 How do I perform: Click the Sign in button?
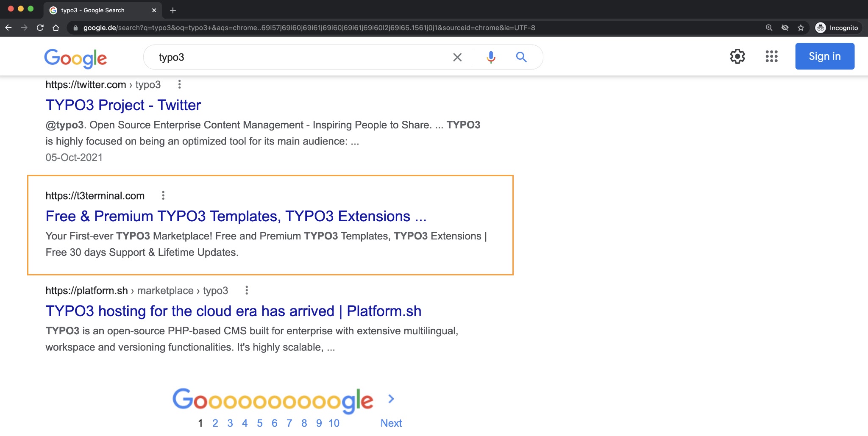tap(824, 56)
